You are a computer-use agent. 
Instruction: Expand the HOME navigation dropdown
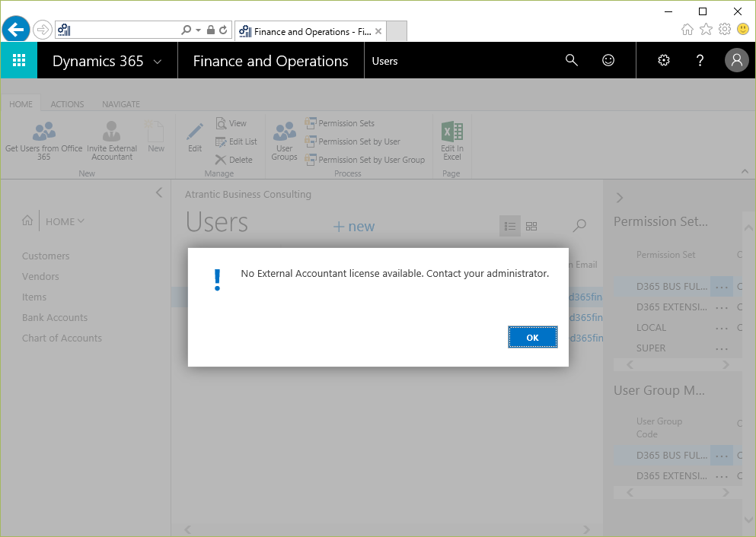65,221
